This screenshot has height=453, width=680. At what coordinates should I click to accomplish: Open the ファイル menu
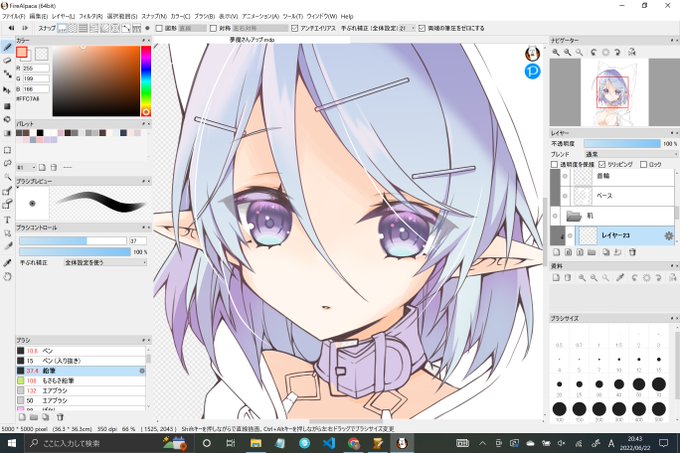13,16
